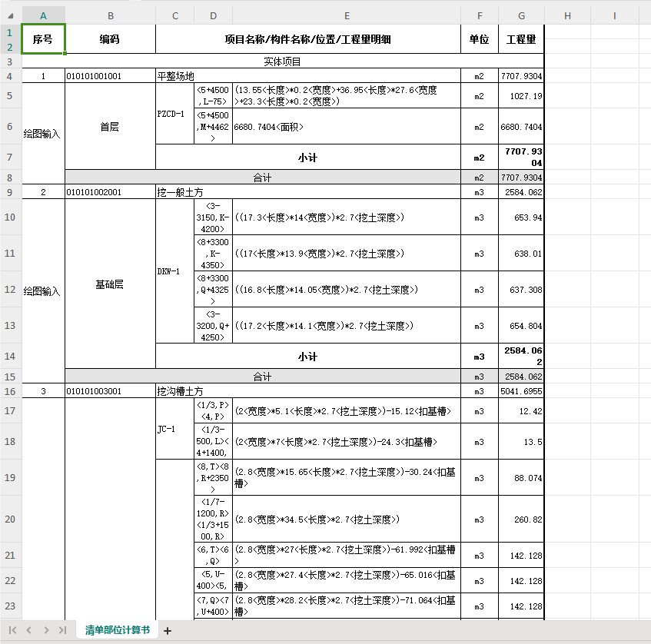651x644 pixels.
Task: Add a new sheet with plus button
Action: pyautogui.click(x=168, y=631)
